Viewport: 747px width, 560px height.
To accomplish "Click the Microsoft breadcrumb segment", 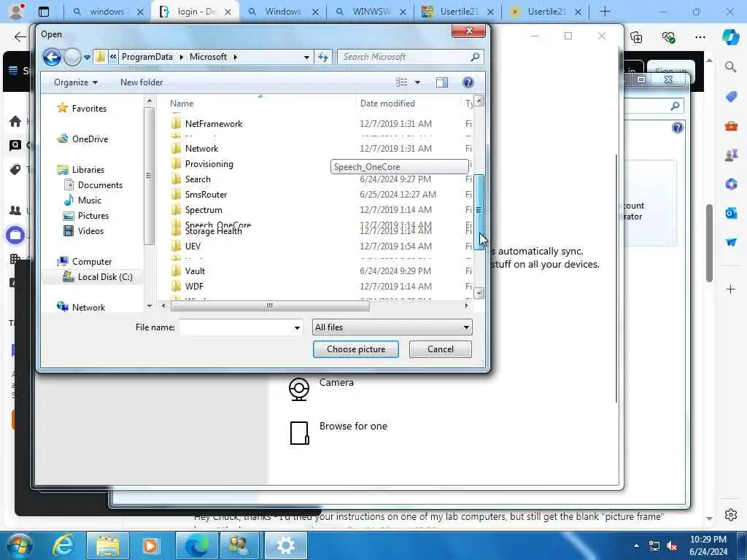I will click(x=208, y=57).
